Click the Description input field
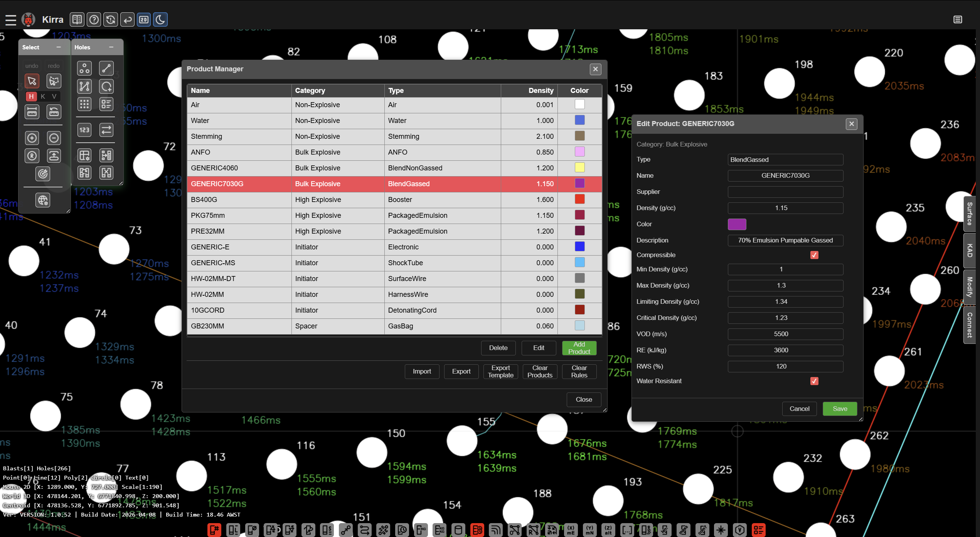Screen dimensions: 980x537 785,241
